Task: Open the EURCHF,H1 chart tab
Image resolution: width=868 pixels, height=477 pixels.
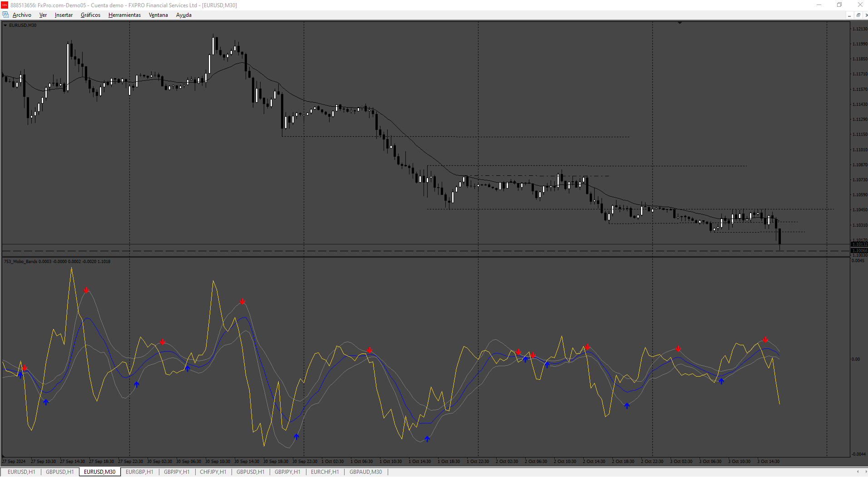Action: (325, 472)
